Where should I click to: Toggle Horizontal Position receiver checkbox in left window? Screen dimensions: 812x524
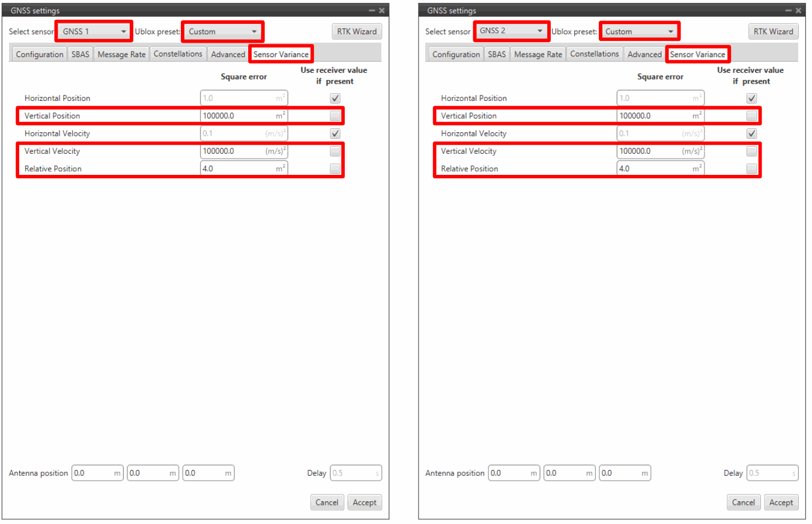pyautogui.click(x=335, y=98)
